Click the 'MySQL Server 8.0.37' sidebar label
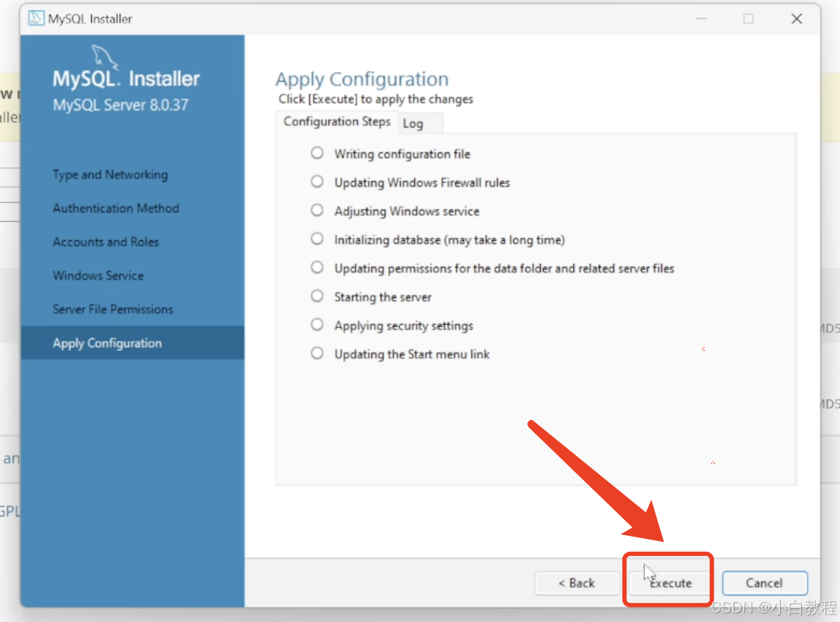The image size is (840, 622). pos(121,105)
